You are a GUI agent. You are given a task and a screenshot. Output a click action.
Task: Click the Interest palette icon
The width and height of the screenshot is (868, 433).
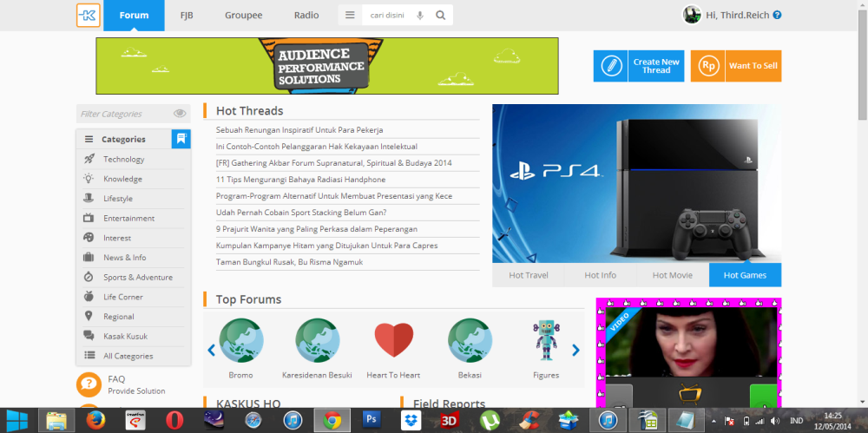89,238
